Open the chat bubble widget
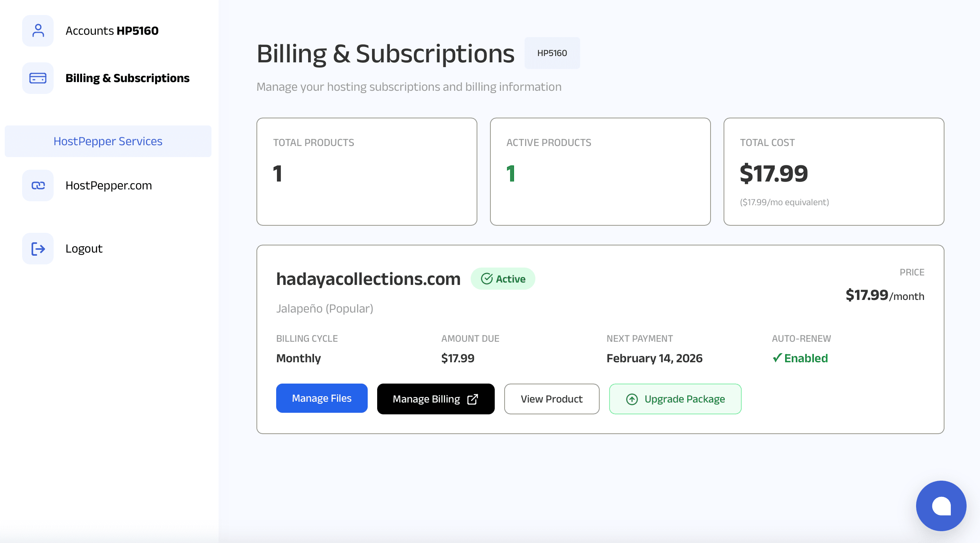The image size is (980, 543). [x=941, y=506]
